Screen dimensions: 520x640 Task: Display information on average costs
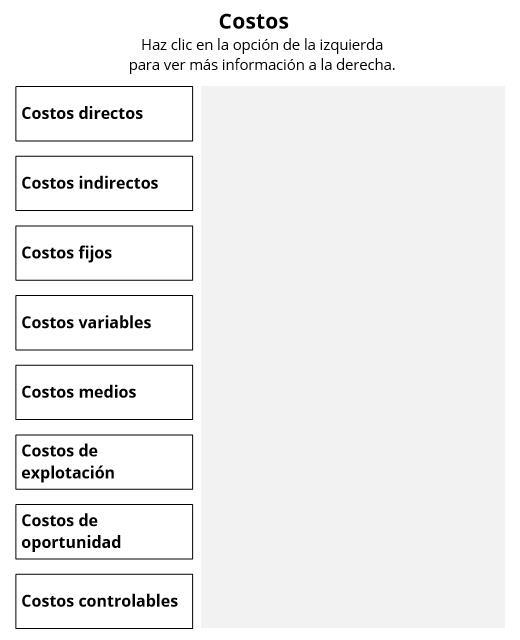click(104, 392)
